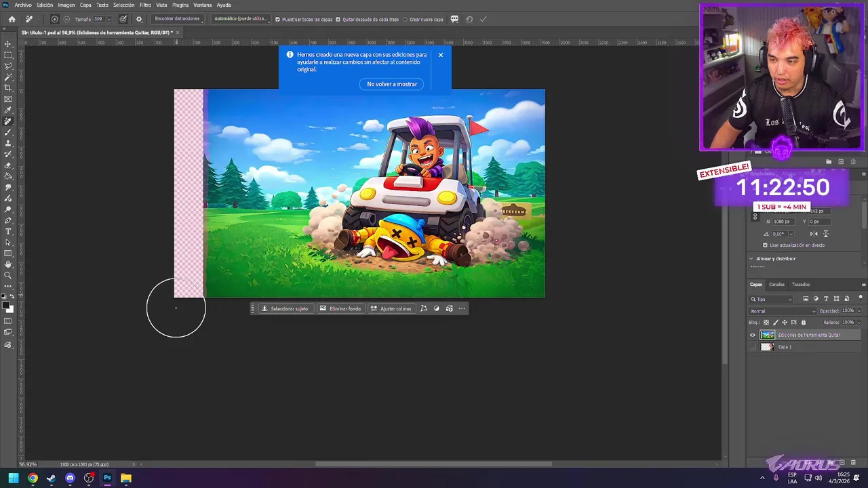Click the Eliminar fondo button
868x488 pixels.
click(340, 308)
